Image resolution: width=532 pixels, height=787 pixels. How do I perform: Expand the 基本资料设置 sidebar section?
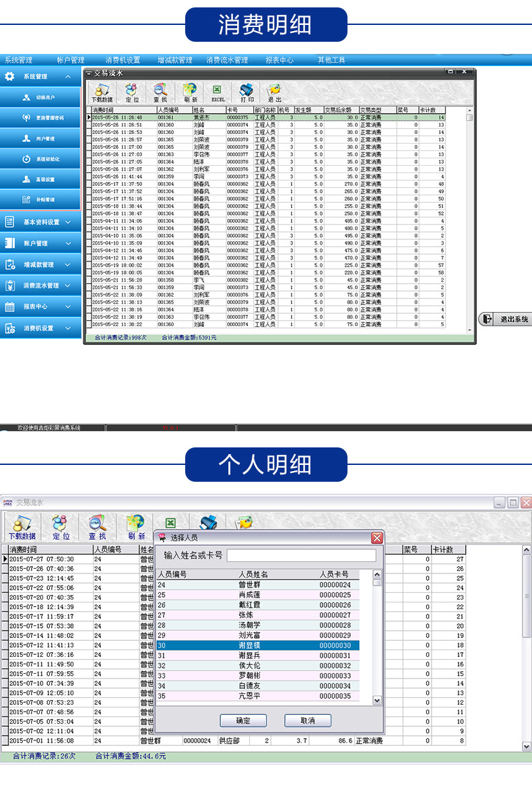coord(40,222)
